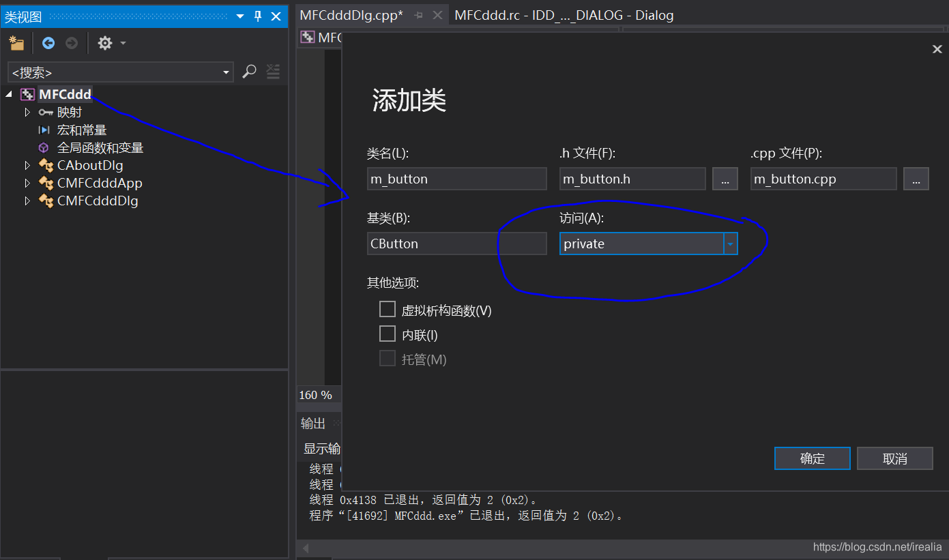Click the 线程 0x4138 已退出 line
Viewport: 949px width, 560px height.
[423, 500]
